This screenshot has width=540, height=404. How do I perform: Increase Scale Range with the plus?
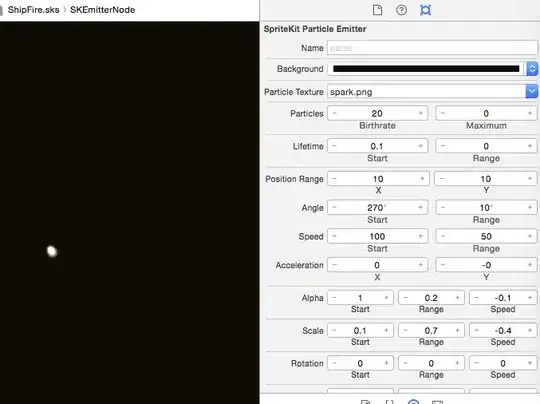tap(457, 331)
